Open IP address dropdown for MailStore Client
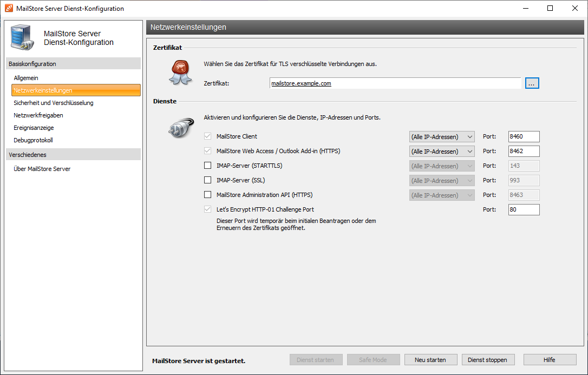This screenshot has height=375, width=588. pyautogui.click(x=442, y=137)
